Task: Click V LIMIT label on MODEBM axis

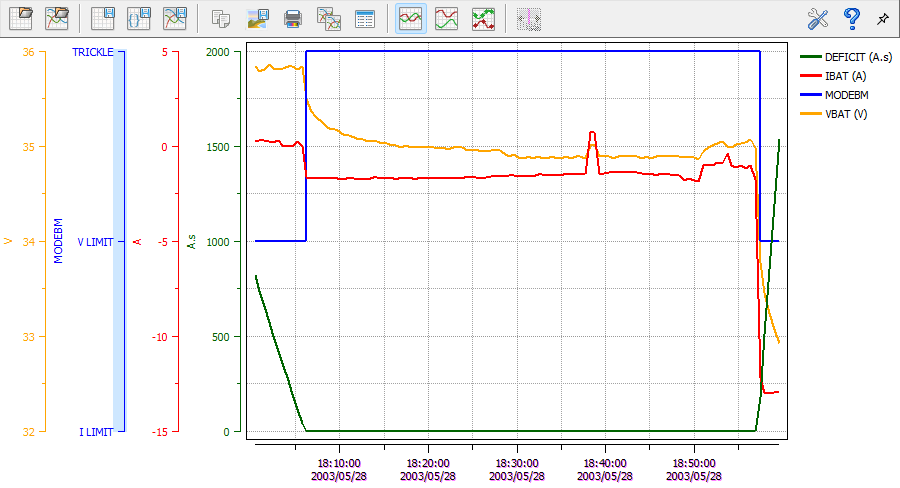Action: 95,242
